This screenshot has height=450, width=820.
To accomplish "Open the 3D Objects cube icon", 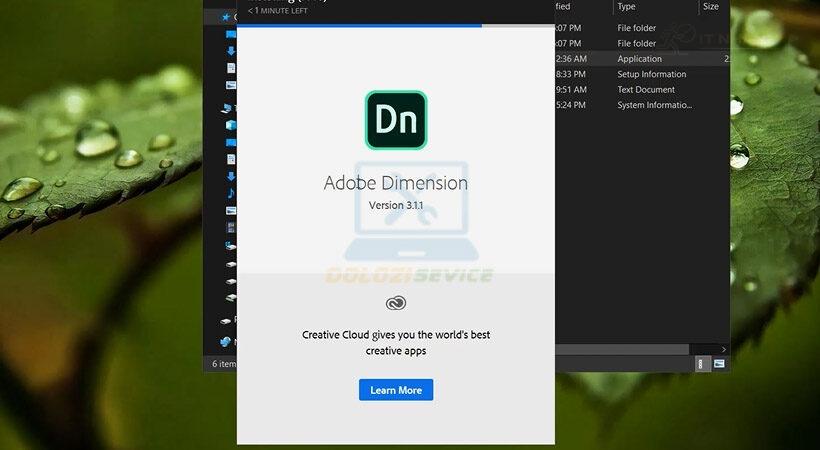I will point(231,125).
